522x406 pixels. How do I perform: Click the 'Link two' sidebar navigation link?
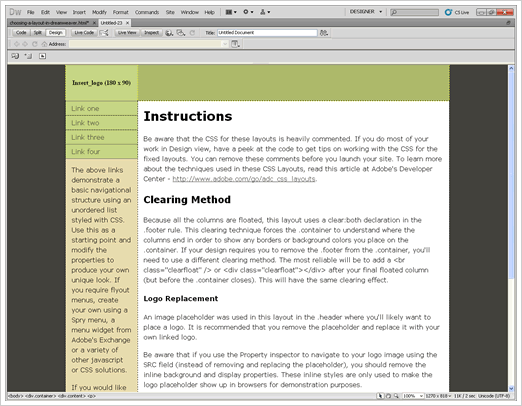click(x=85, y=123)
